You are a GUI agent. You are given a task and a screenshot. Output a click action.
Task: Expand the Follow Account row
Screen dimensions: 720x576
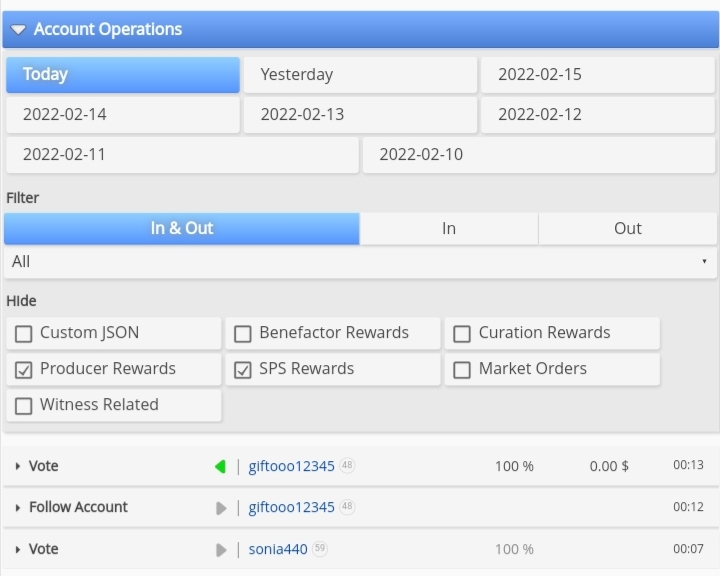pos(17,508)
